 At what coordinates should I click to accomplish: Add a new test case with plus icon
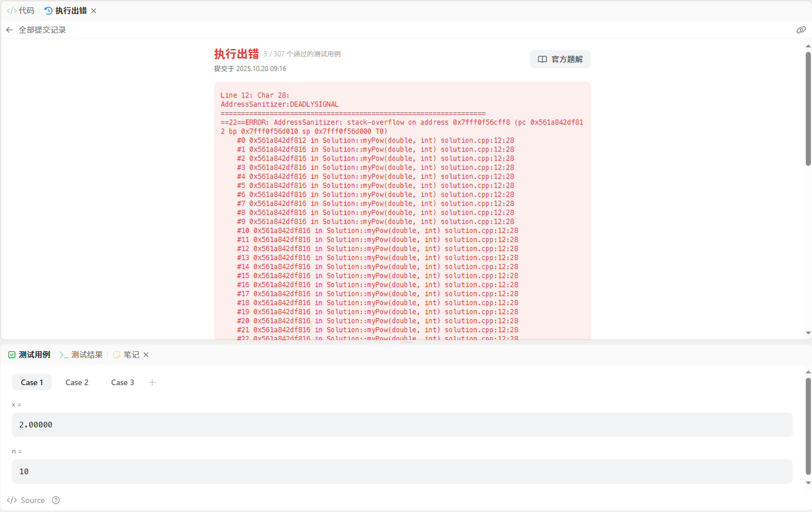pos(152,382)
